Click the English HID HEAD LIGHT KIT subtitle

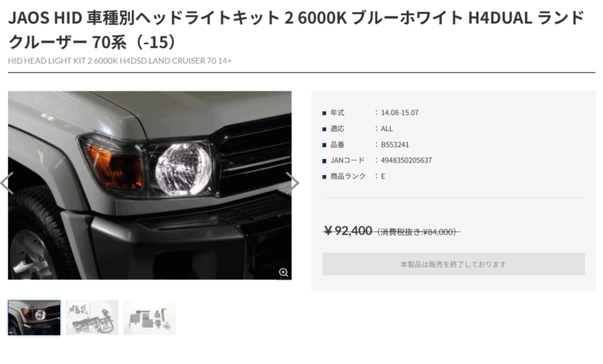coord(120,61)
